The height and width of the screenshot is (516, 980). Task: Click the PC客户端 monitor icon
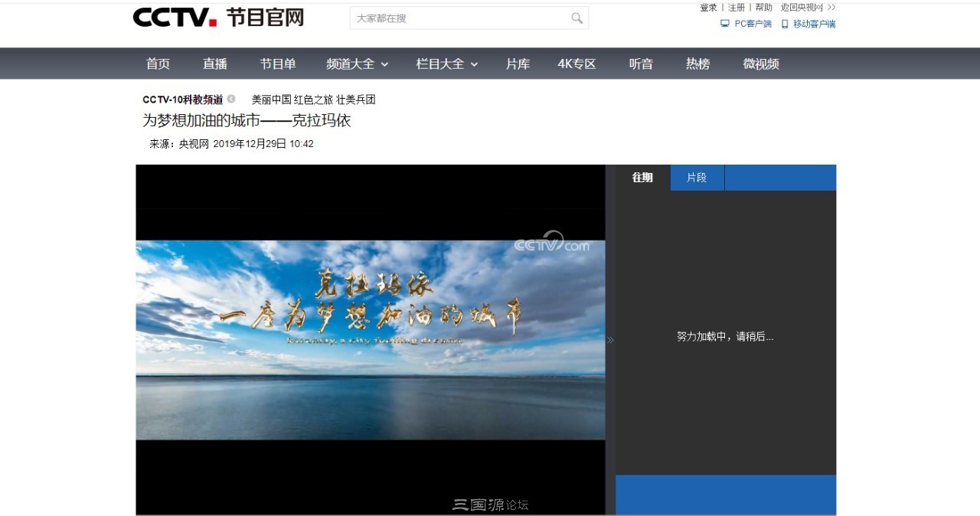coord(724,24)
